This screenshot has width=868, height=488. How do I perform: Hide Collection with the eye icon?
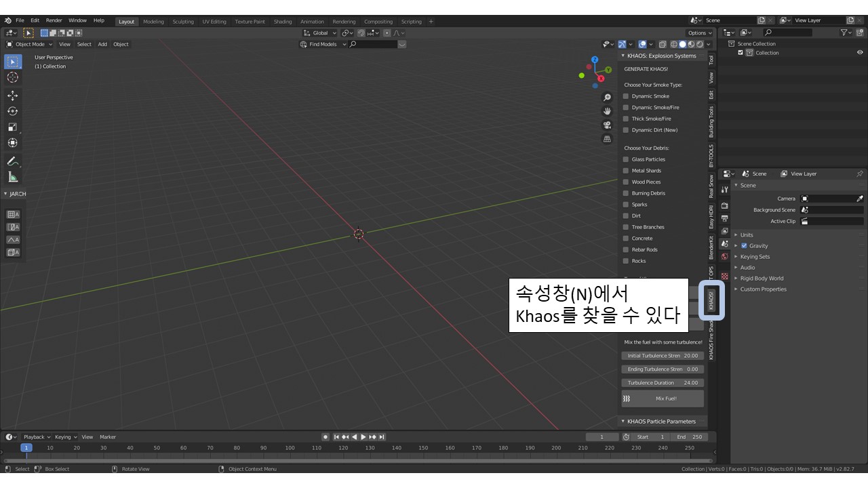[860, 52]
